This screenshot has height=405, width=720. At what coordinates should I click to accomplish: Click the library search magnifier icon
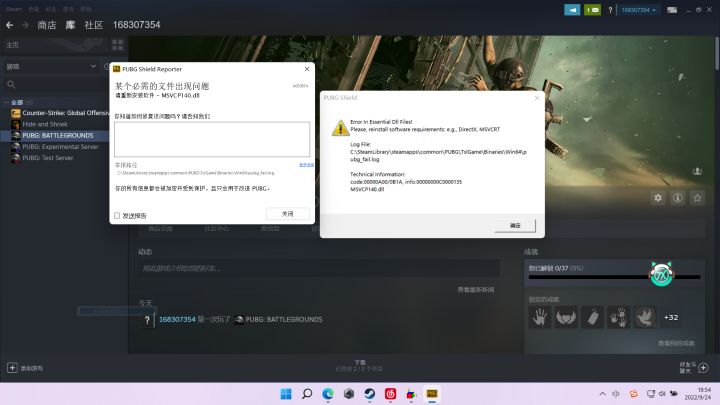[11, 84]
